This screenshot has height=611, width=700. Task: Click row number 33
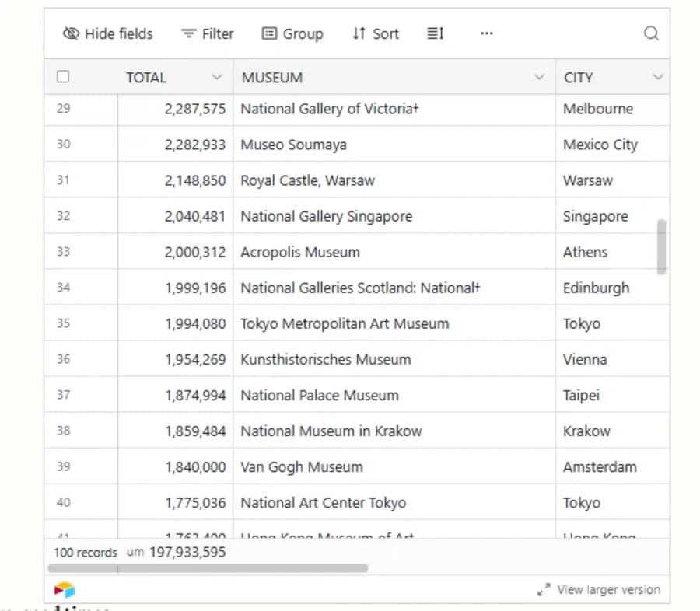(64, 252)
